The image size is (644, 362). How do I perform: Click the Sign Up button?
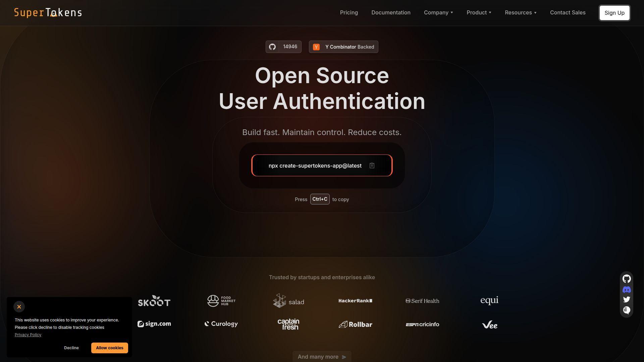click(614, 13)
